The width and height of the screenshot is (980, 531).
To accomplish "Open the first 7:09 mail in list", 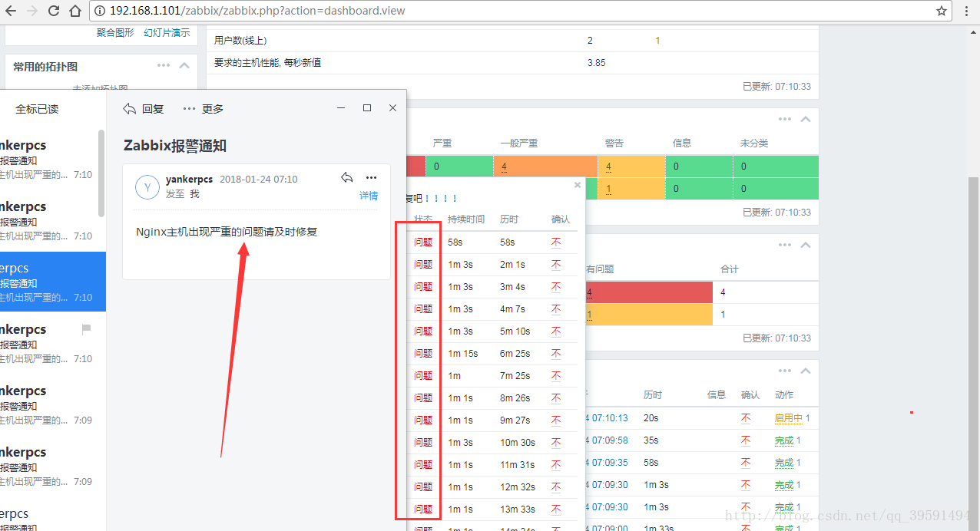I will (x=49, y=404).
